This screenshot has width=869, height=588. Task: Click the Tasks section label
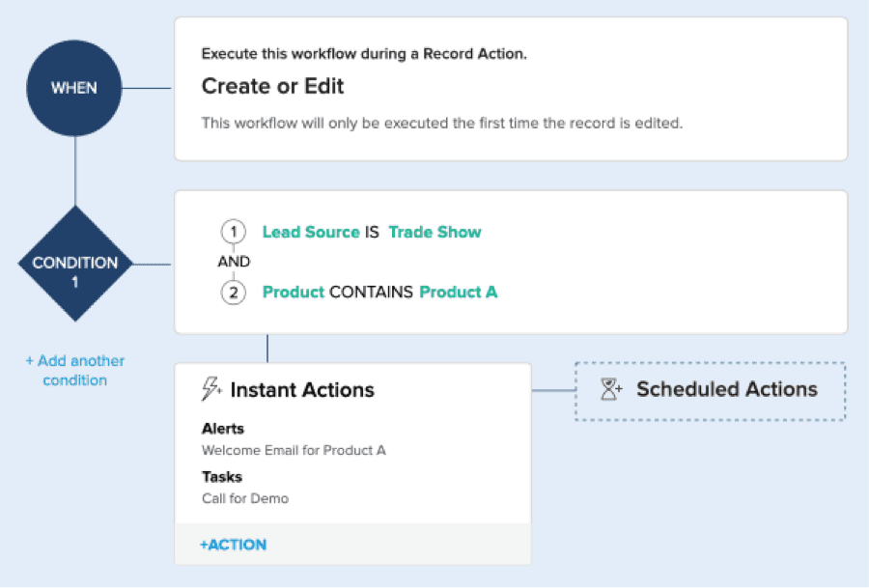click(222, 477)
